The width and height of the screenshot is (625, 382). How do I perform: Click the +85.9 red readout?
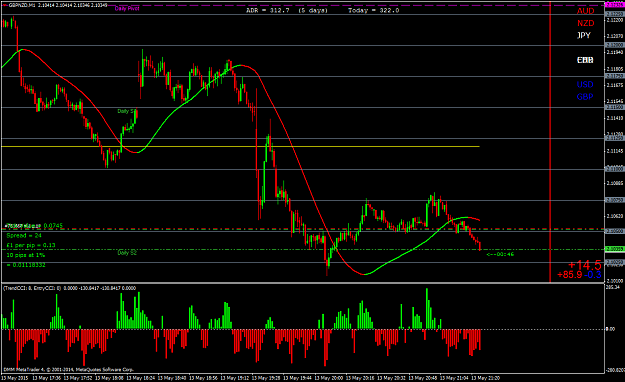(x=570, y=275)
